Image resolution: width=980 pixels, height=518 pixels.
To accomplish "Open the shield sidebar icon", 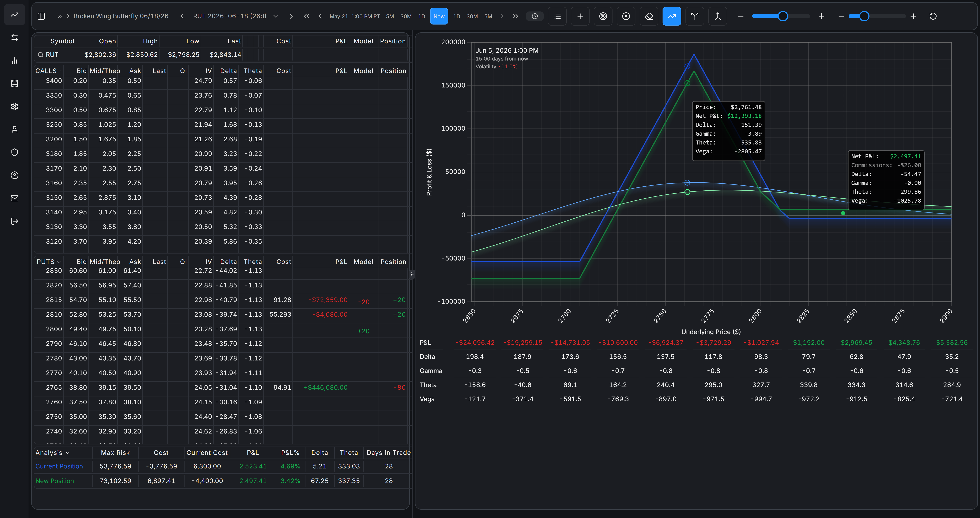I will [14, 152].
